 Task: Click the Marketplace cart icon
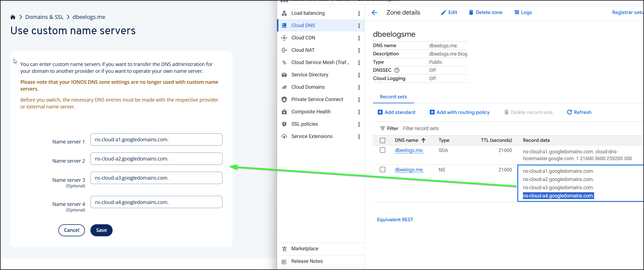pos(284,249)
